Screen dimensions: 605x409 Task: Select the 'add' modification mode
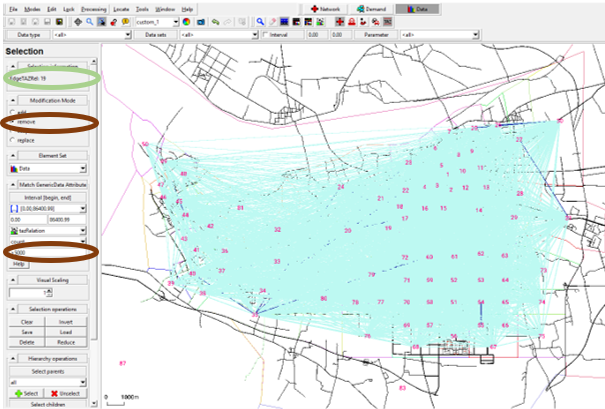(x=11, y=111)
